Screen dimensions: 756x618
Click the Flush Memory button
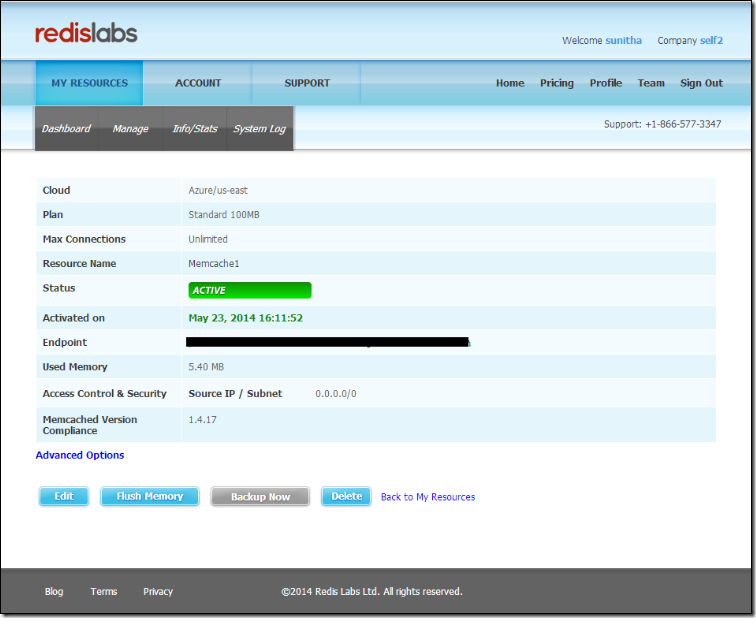[x=149, y=496]
